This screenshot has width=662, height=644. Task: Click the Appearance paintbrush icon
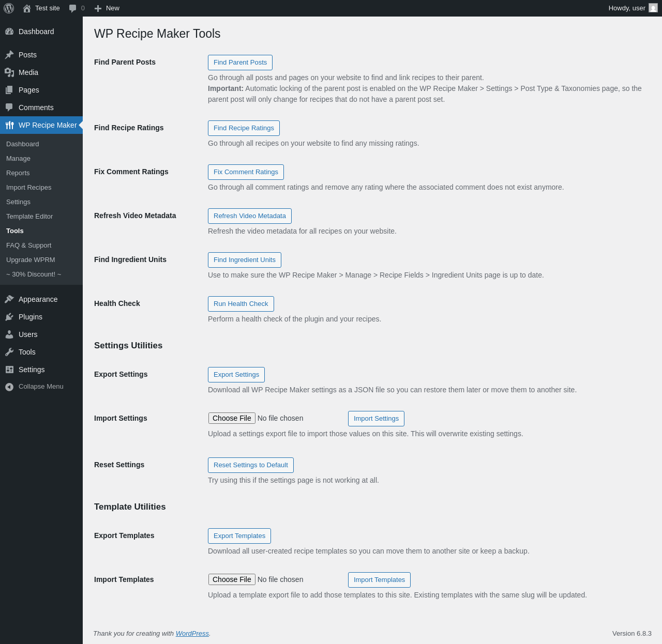point(9,299)
